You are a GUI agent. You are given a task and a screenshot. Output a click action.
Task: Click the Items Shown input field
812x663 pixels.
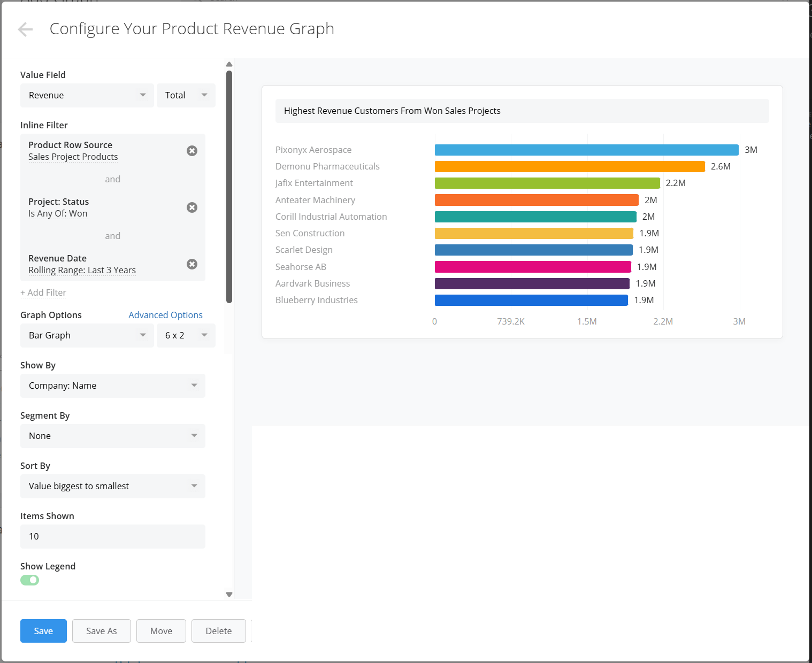click(x=113, y=536)
